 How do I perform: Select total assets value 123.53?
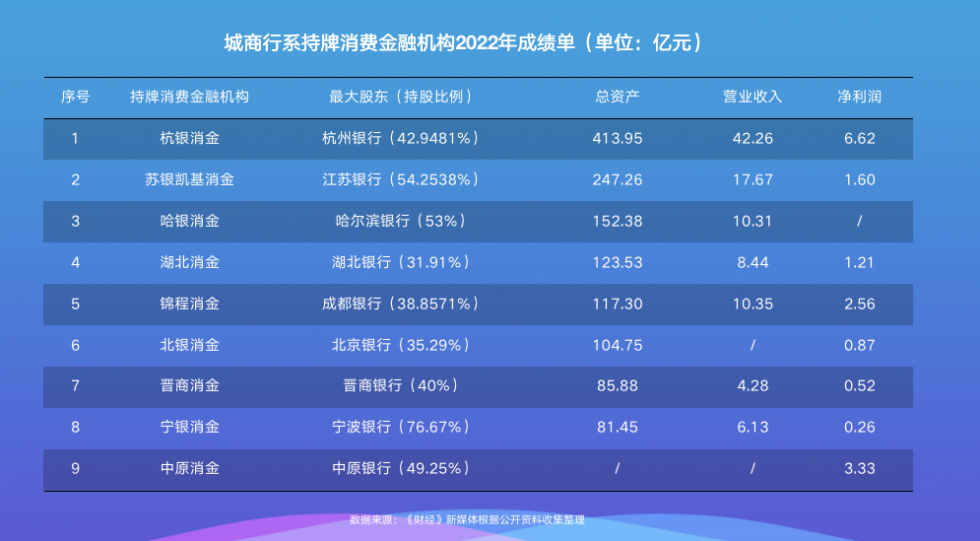617,262
